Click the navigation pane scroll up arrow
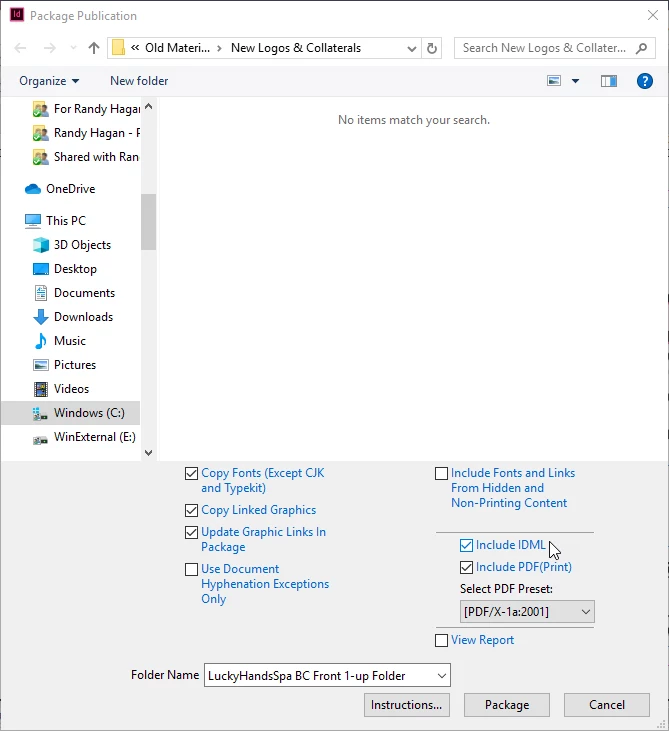Viewport: 669px width, 731px height. [x=148, y=106]
